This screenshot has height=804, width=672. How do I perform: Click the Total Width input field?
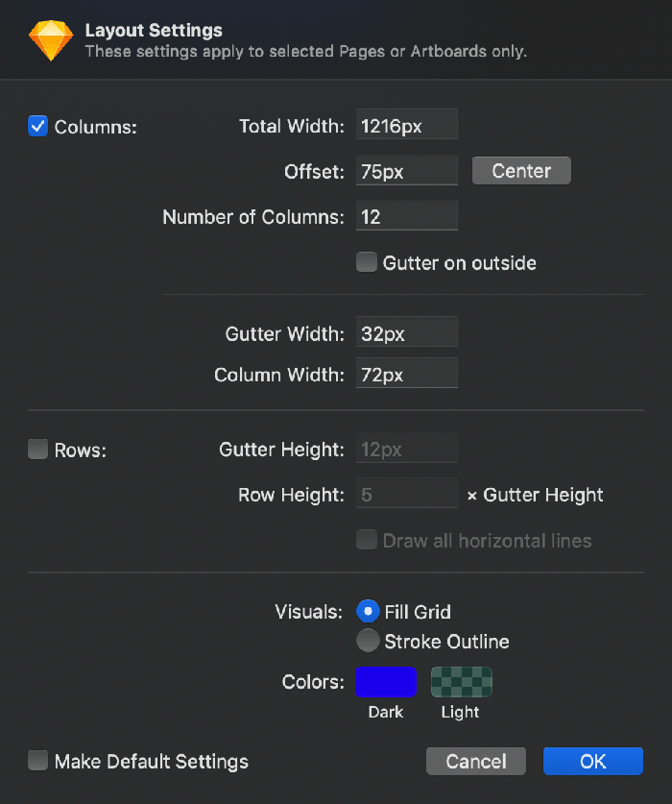[407, 125]
